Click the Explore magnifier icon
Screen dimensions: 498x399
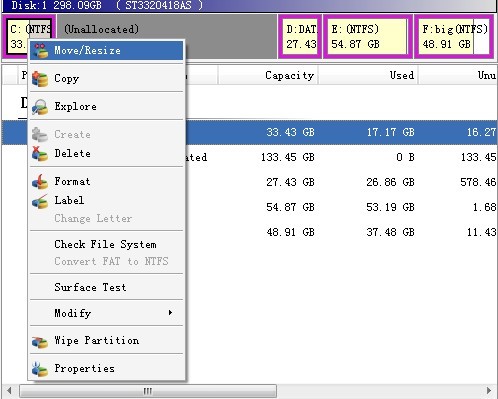(x=40, y=107)
